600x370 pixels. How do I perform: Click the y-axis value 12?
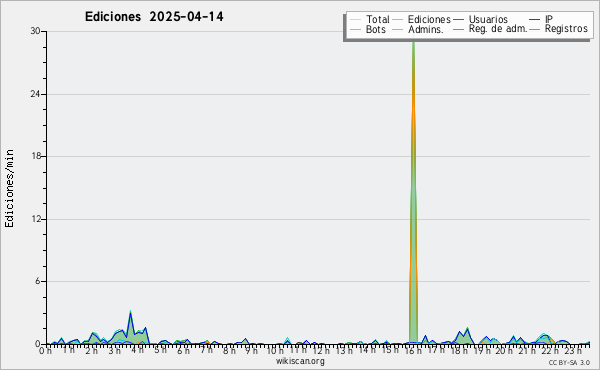[x=35, y=219]
